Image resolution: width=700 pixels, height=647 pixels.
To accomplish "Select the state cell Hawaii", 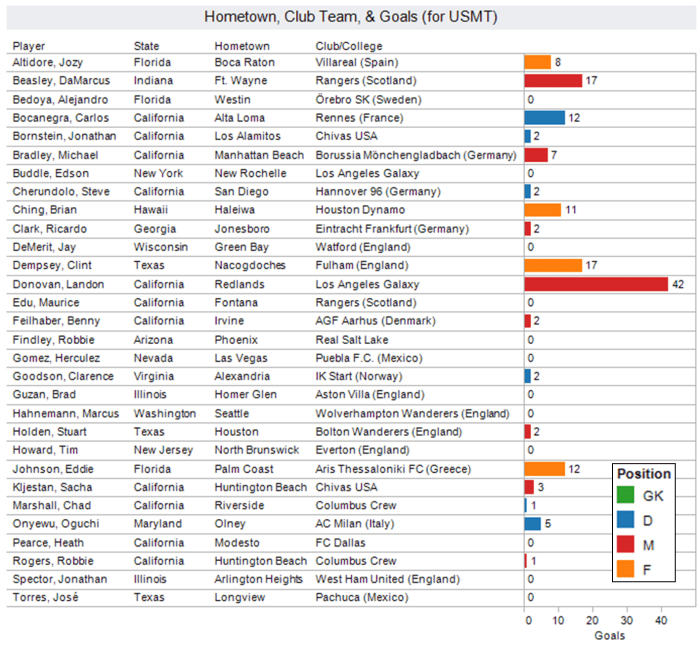I will (x=152, y=210).
